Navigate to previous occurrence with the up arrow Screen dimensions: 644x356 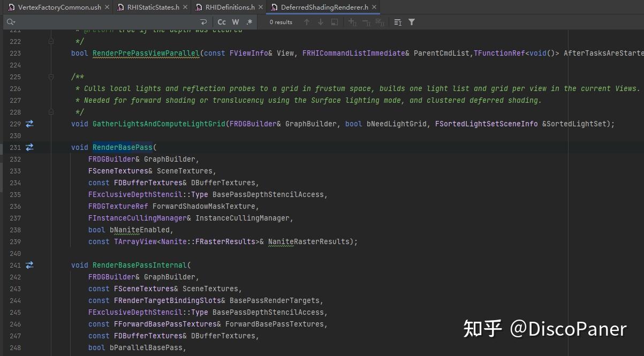tap(307, 22)
